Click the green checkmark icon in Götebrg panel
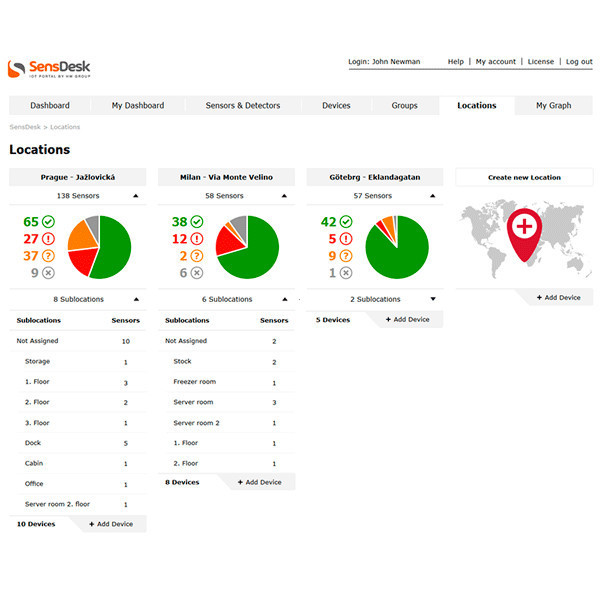The width and height of the screenshot is (600, 600). 346,222
